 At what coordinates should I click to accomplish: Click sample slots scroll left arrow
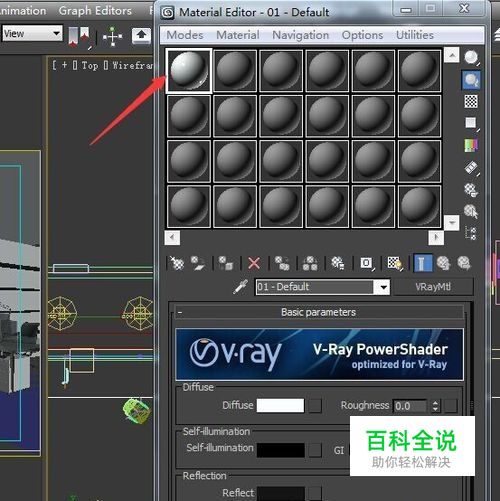point(172,238)
